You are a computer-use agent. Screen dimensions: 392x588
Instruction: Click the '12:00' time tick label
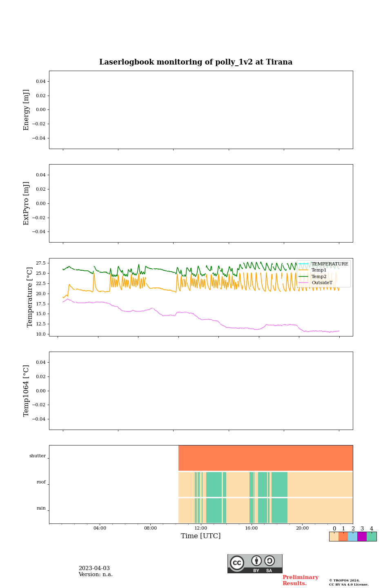click(201, 528)
